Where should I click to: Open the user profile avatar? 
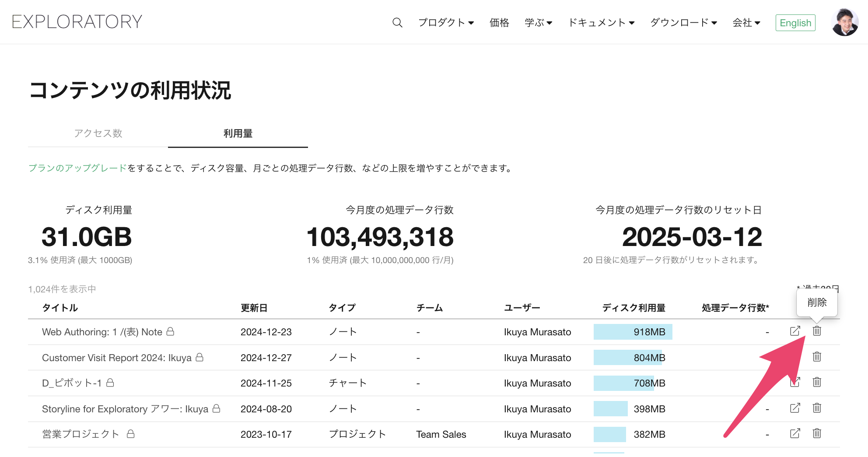(845, 22)
